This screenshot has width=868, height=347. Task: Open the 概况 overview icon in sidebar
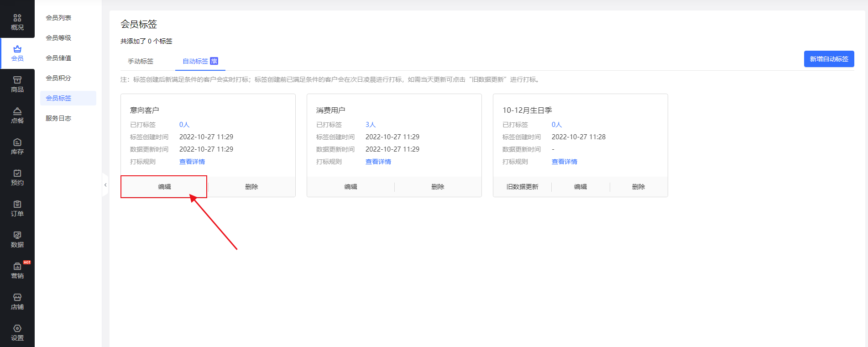coord(17,22)
